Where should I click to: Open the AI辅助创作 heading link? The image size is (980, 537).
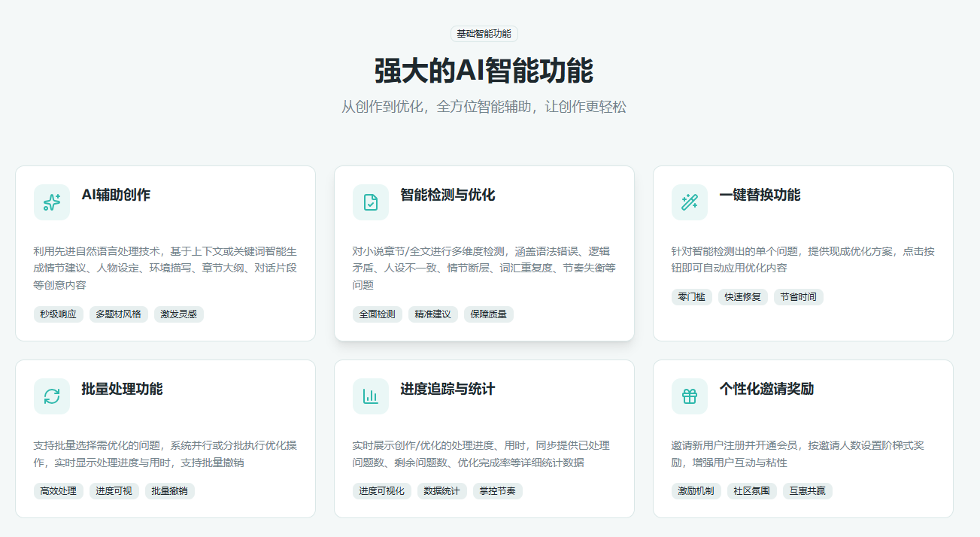(x=117, y=196)
